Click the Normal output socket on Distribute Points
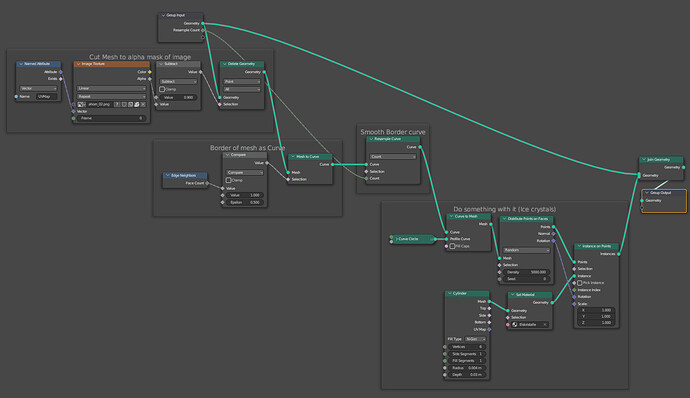 [x=554, y=234]
